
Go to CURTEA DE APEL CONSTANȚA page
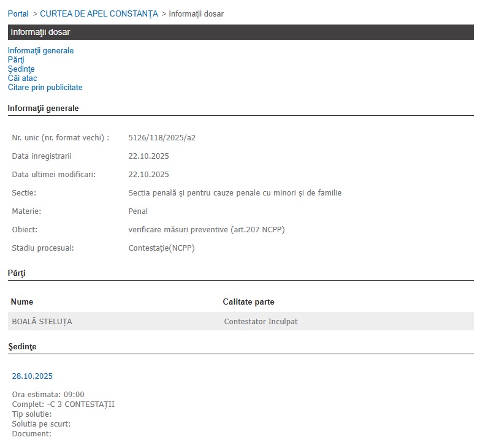pos(99,13)
